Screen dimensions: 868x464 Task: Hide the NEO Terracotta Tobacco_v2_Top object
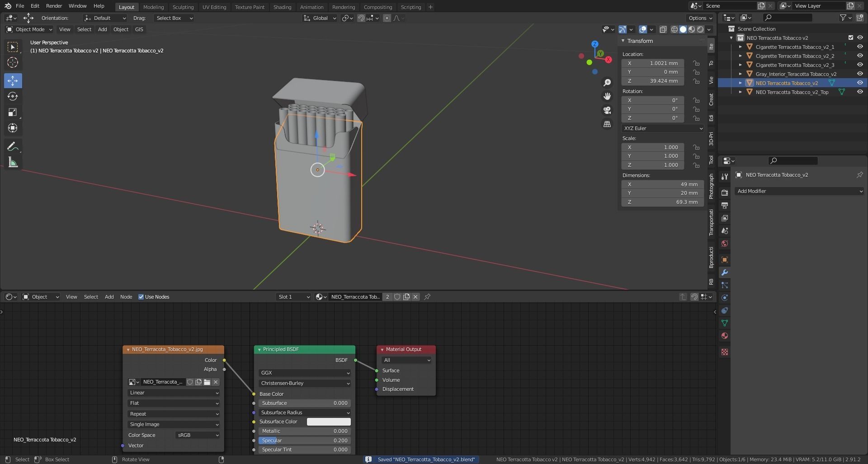[860, 92]
